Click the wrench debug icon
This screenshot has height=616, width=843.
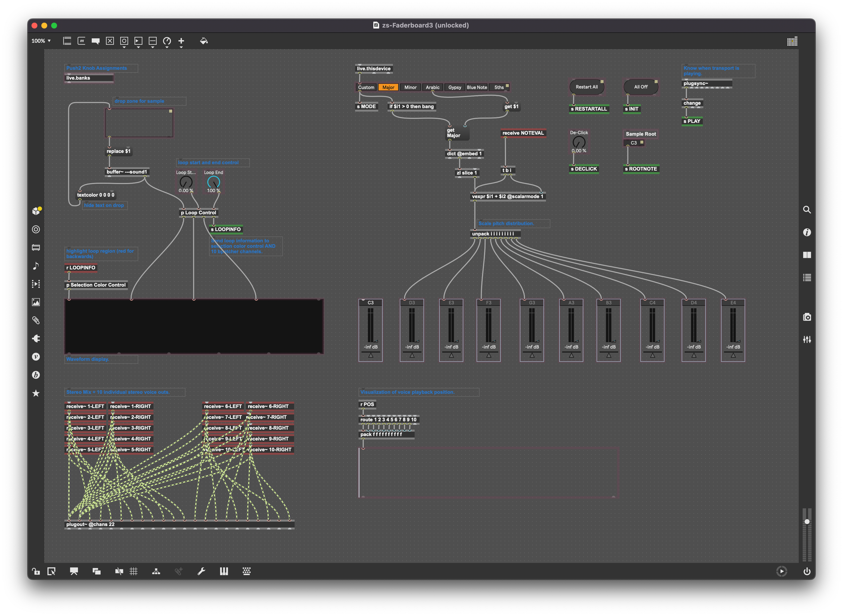[201, 571]
